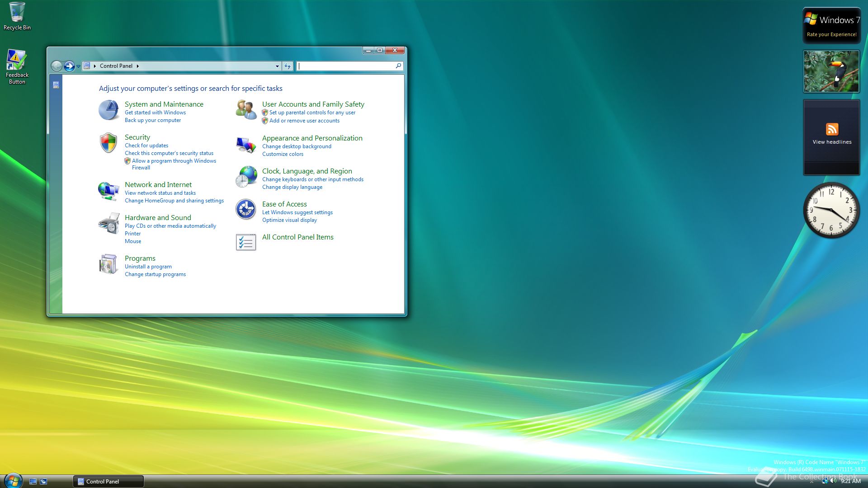
Task: Expand the address bar history dropdown
Action: coord(277,66)
